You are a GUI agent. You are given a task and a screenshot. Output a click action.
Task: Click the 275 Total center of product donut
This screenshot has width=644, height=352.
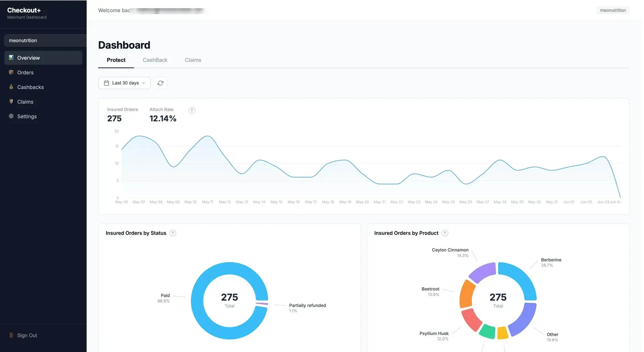point(498,300)
